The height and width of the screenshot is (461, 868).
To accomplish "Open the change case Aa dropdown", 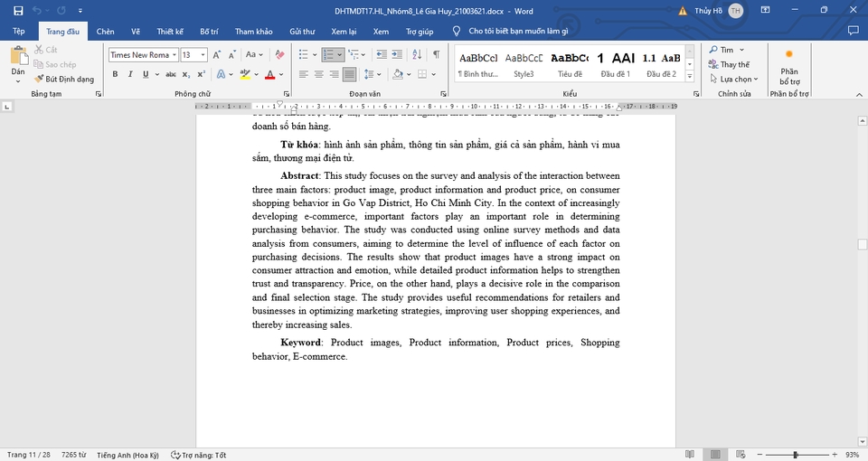I will (x=254, y=55).
